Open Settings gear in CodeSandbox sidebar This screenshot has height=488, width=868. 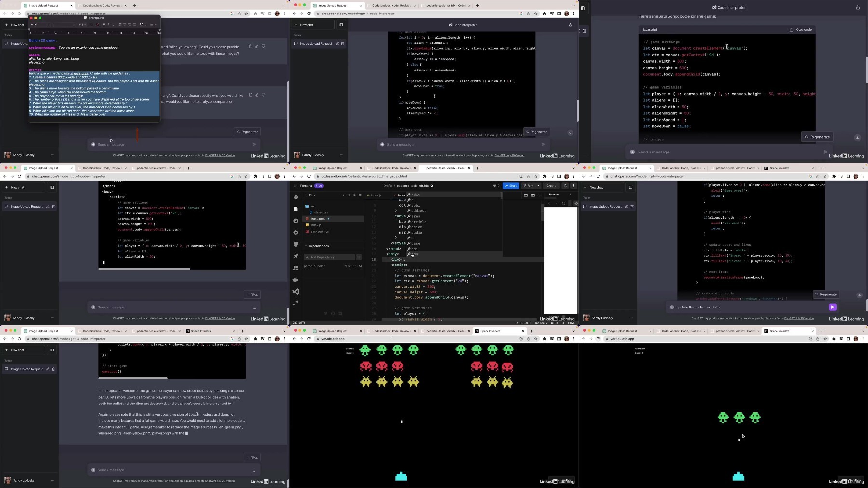[296, 232]
